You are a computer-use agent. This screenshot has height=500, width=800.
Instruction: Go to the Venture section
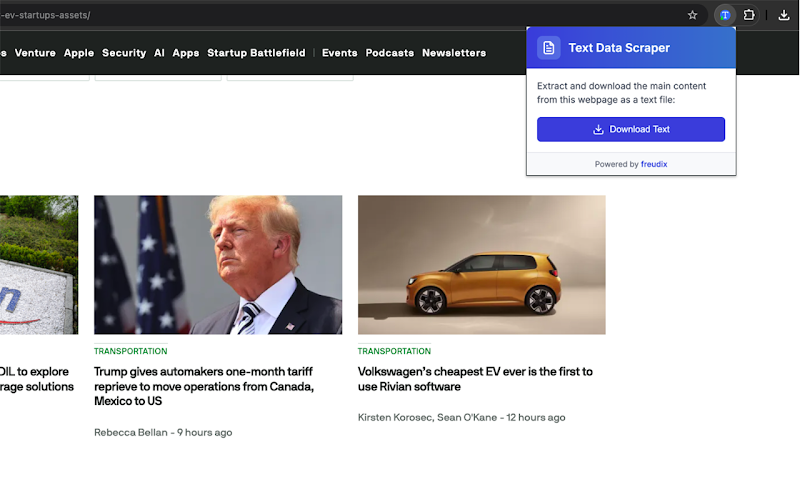(35, 53)
